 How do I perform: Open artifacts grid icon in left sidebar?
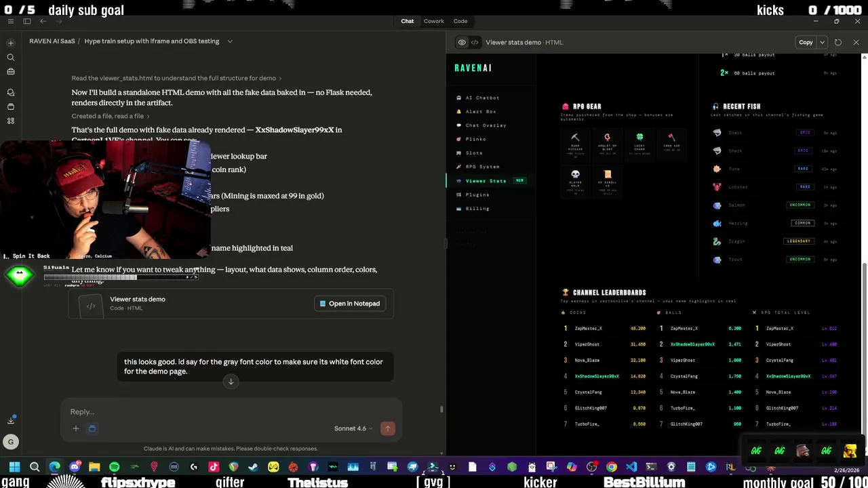click(x=11, y=121)
